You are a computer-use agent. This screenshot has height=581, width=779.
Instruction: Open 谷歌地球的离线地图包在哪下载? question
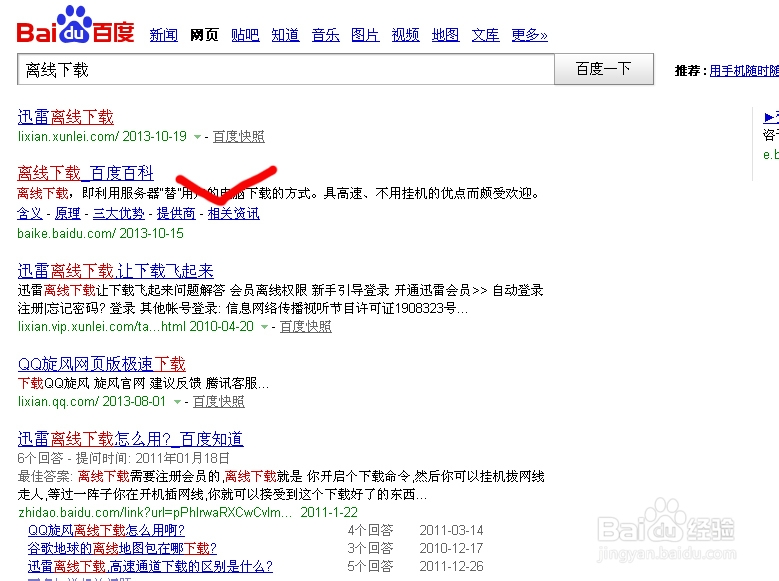coord(122,548)
